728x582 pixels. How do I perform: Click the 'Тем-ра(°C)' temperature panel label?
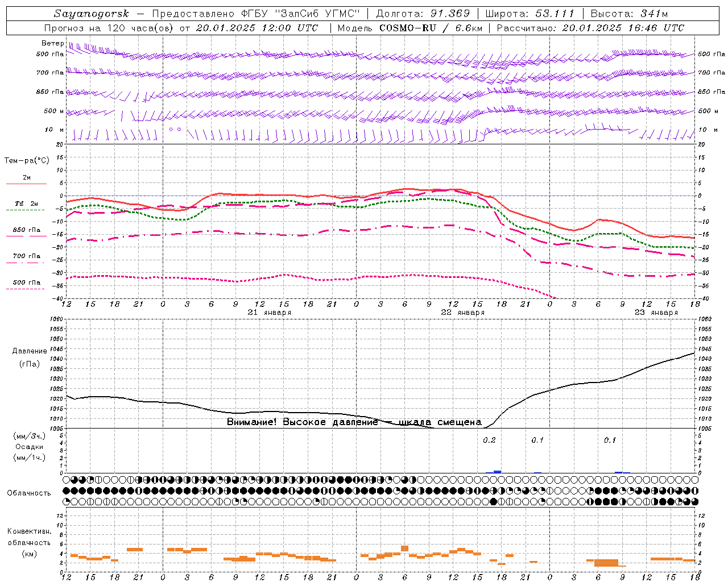point(27,161)
